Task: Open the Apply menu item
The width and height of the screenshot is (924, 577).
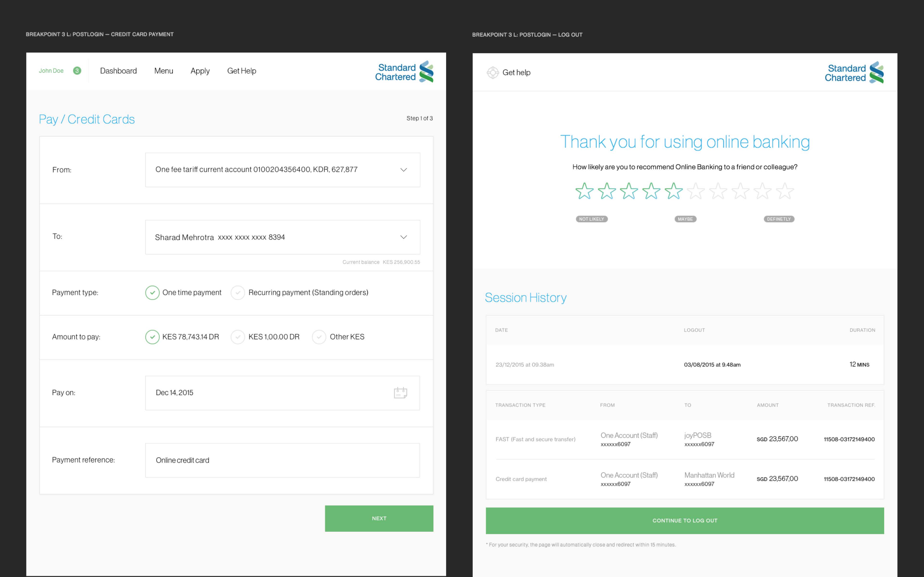Action: 200,71
